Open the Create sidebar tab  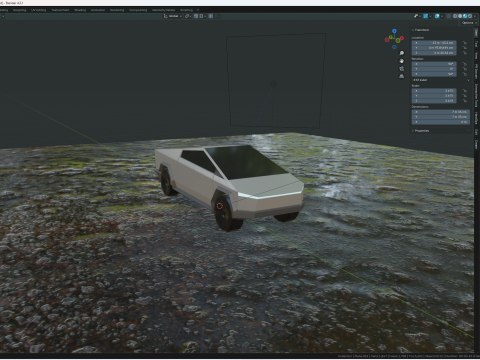(x=476, y=144)
